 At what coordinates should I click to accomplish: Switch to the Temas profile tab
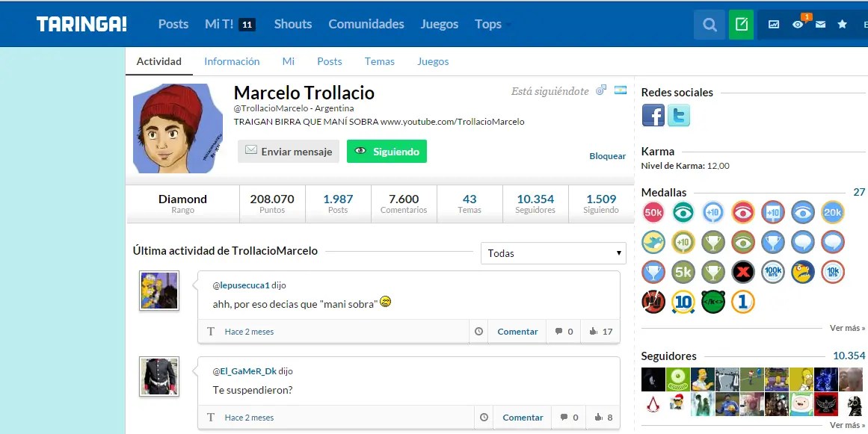pyautogui.click(x=380, y=61)
